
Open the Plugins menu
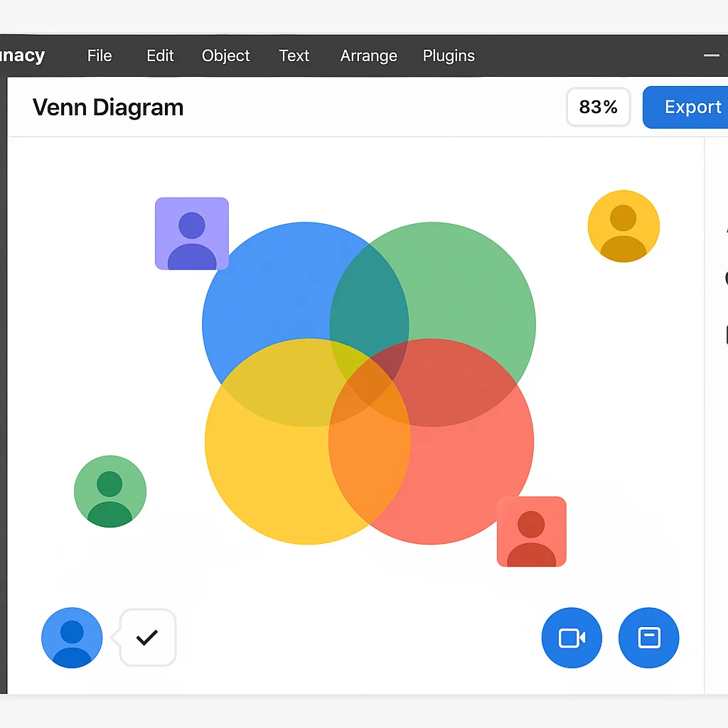[448, 55]
